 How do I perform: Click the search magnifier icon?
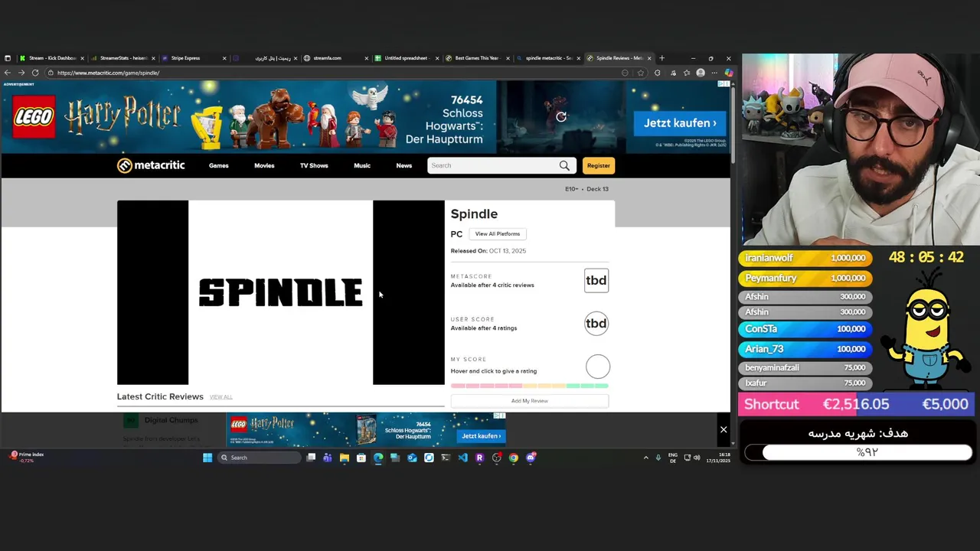pos(564,165)
